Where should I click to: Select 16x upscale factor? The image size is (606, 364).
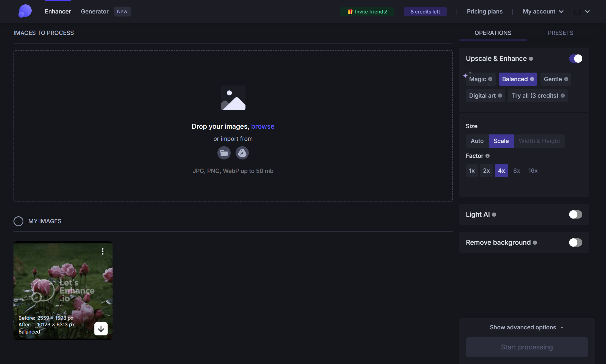[533, 170]
